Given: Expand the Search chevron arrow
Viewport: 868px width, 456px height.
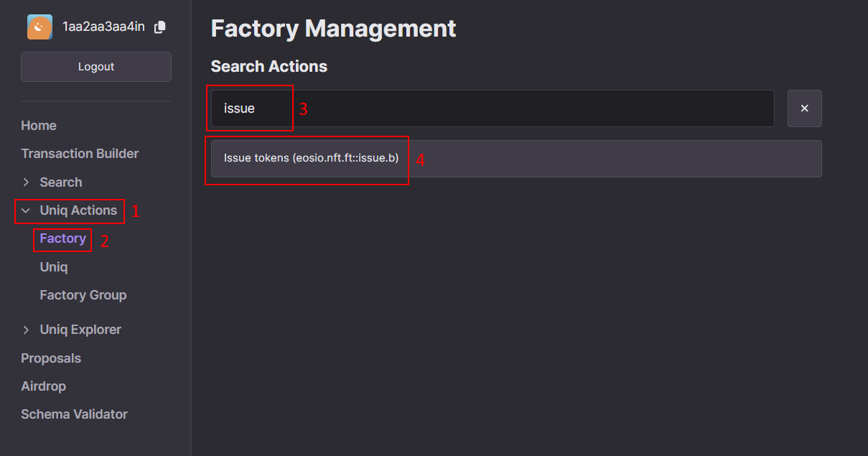Looking at the screenshot, I should tap(27, 182).
